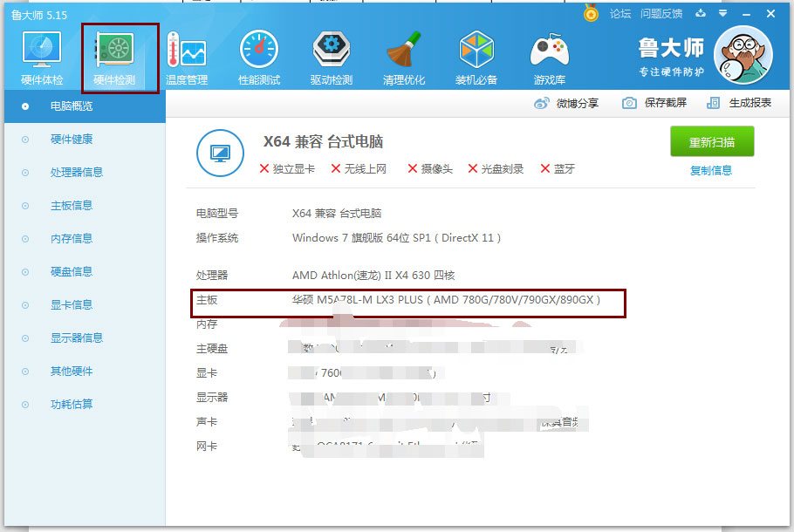The image size is (794, 532).
Task: Open the 硬件体检 (Hardware Checkup) tool
Action: point(40,54)
